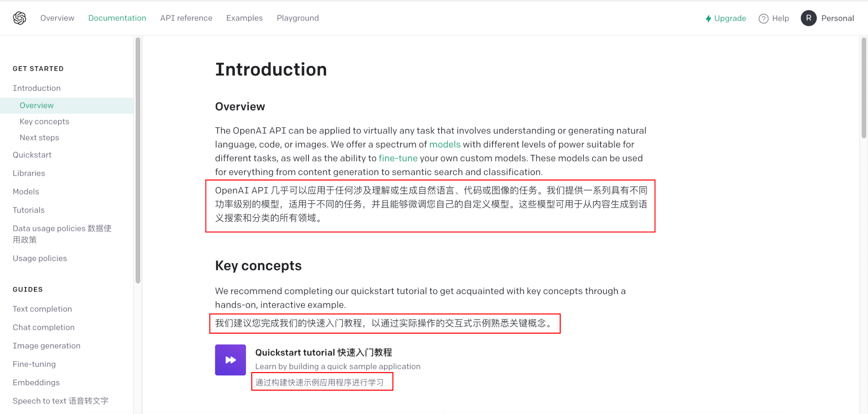Click the Upgrade lightning bolt icon
The width and height of the screenshot is (868, 414).
708,19
